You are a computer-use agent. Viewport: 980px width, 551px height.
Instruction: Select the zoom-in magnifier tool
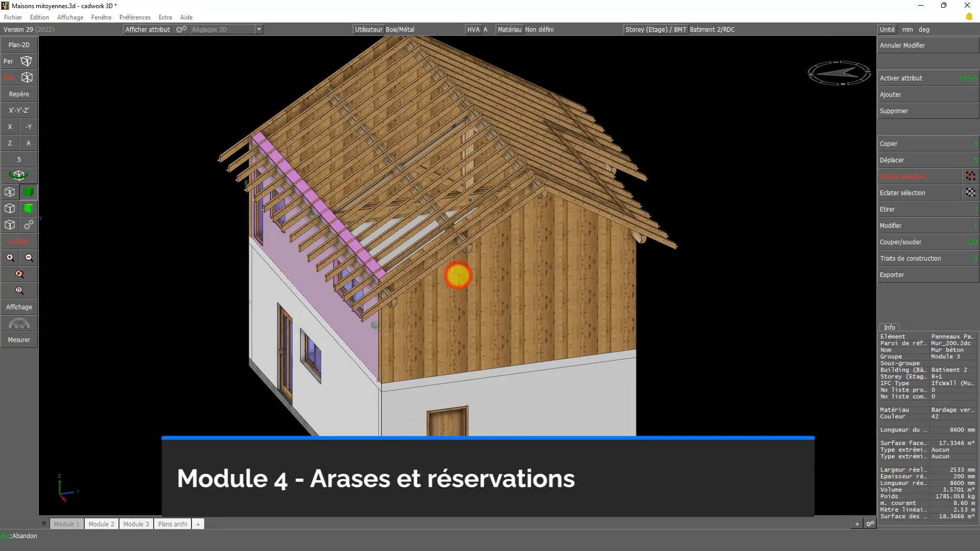click(x=10, y=258)
